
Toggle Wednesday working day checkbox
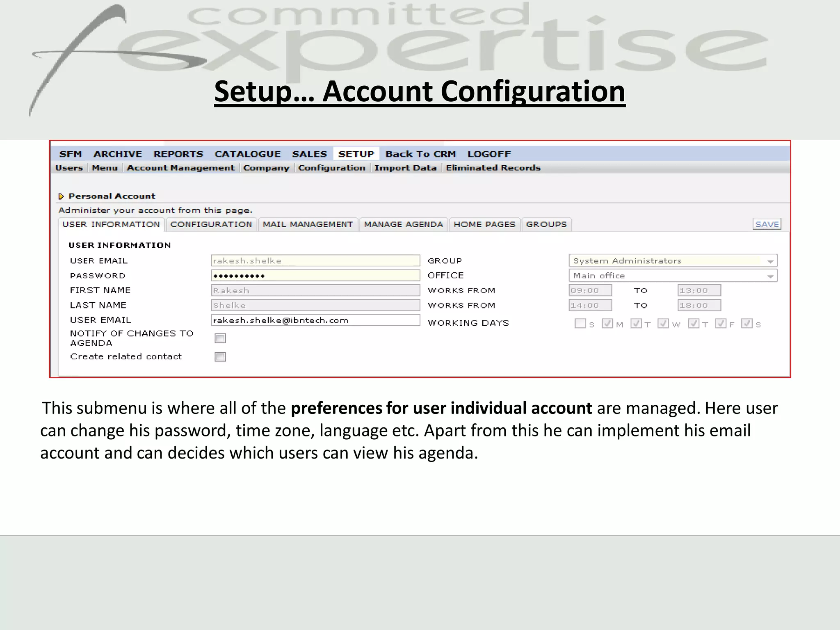click(x=663, y=324)
